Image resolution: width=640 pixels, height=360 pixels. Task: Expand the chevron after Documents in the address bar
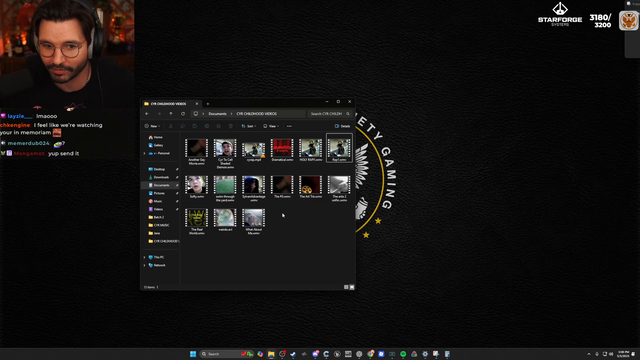click(231, 114)
